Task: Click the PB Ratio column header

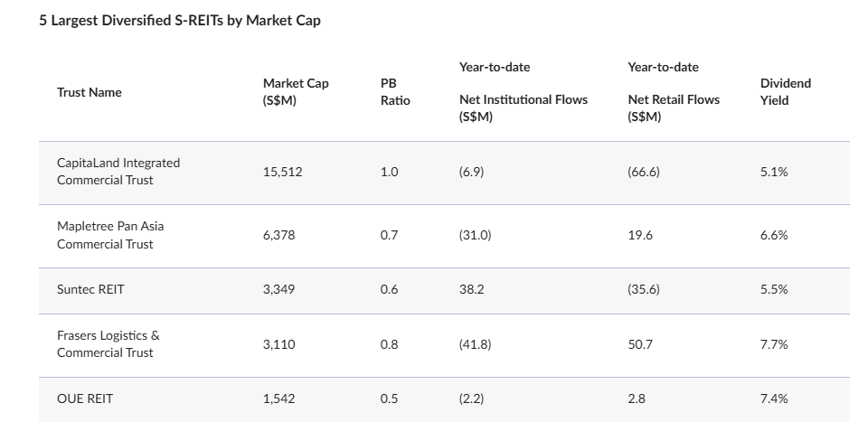Action: point(395,92)
